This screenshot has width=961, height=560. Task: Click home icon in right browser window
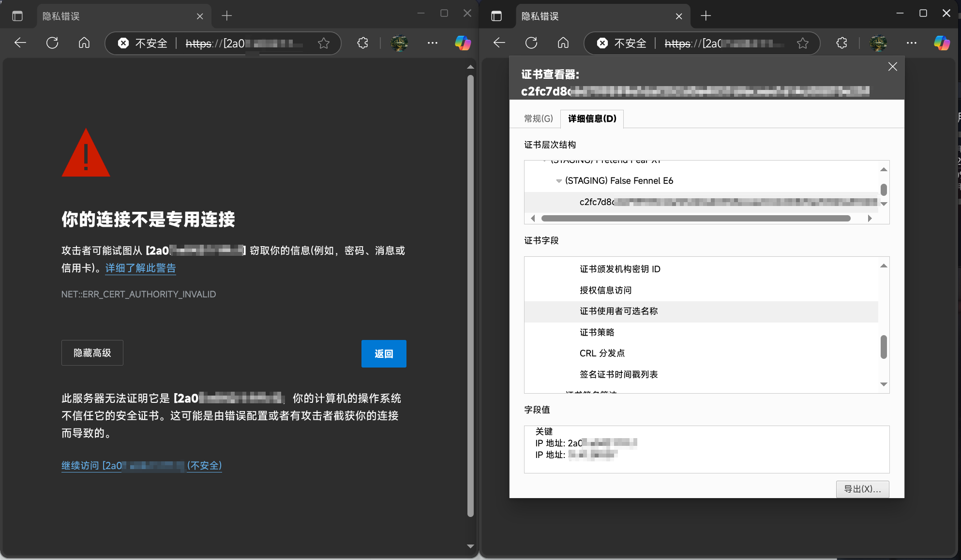563,43
